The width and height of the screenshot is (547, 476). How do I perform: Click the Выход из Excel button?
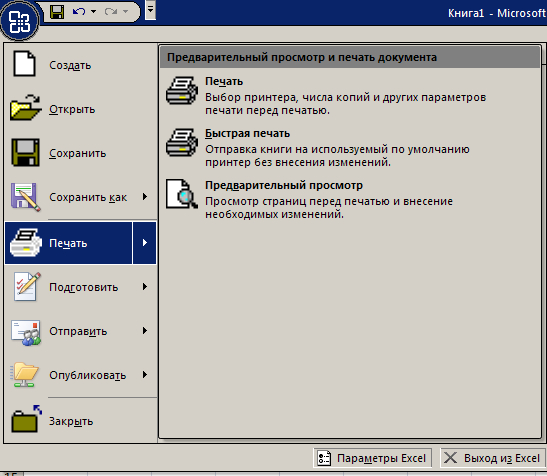point(493,458)
